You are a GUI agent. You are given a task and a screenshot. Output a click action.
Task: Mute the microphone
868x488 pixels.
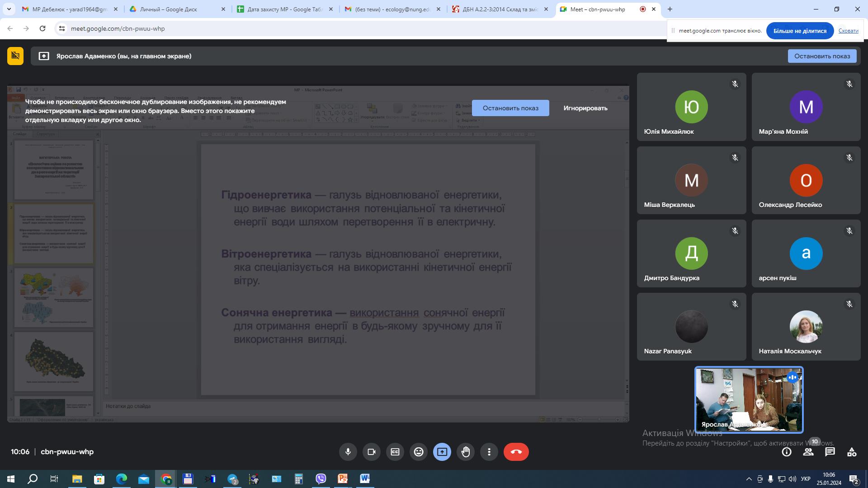pos(348,451)
